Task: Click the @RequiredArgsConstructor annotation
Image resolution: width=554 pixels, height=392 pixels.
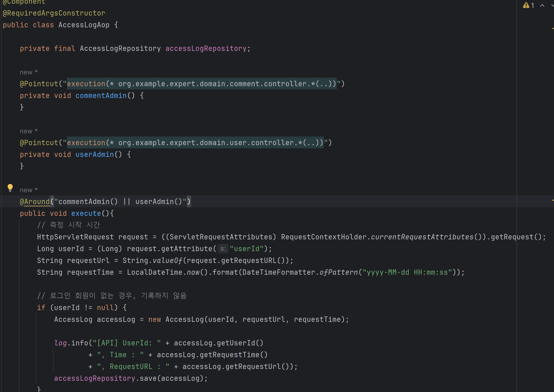Action: coord(54,13)
